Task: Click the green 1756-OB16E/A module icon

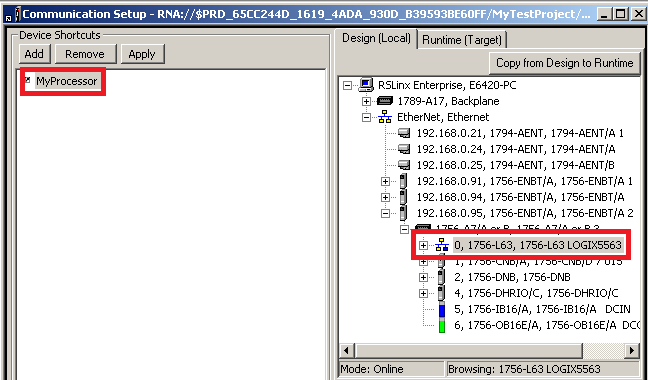Action: click(442, 325)
